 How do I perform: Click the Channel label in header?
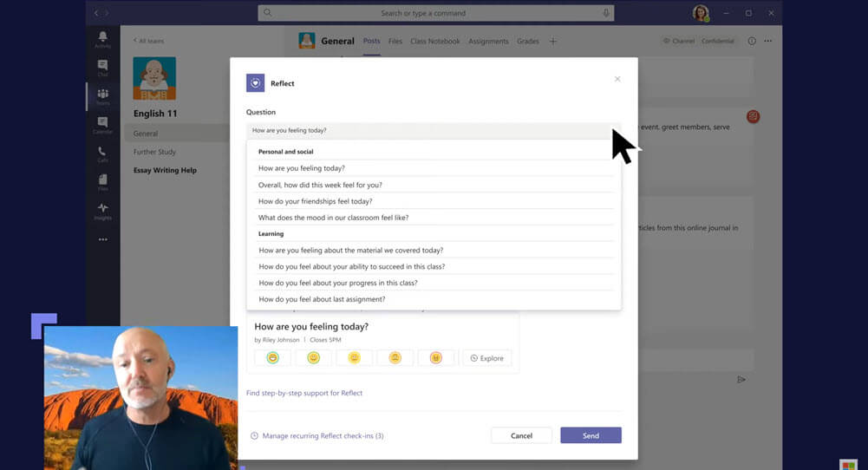click(x=679, y=41)
